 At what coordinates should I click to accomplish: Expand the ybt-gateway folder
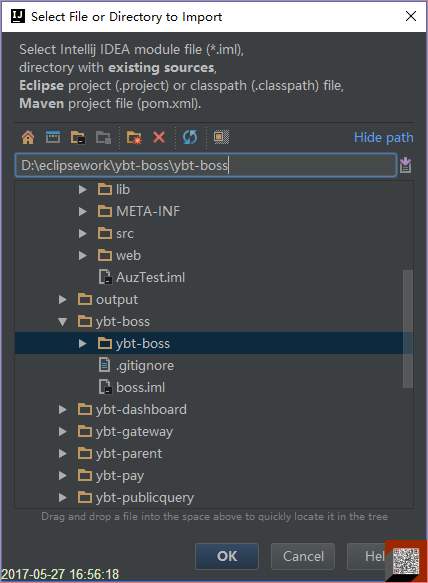point(63,431)
